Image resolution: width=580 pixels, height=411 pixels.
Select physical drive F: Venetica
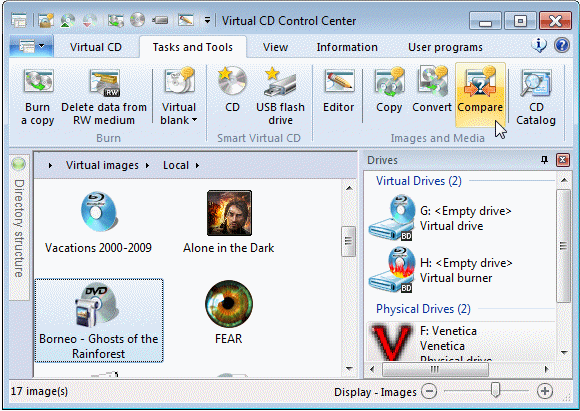[x=460, y=341]
